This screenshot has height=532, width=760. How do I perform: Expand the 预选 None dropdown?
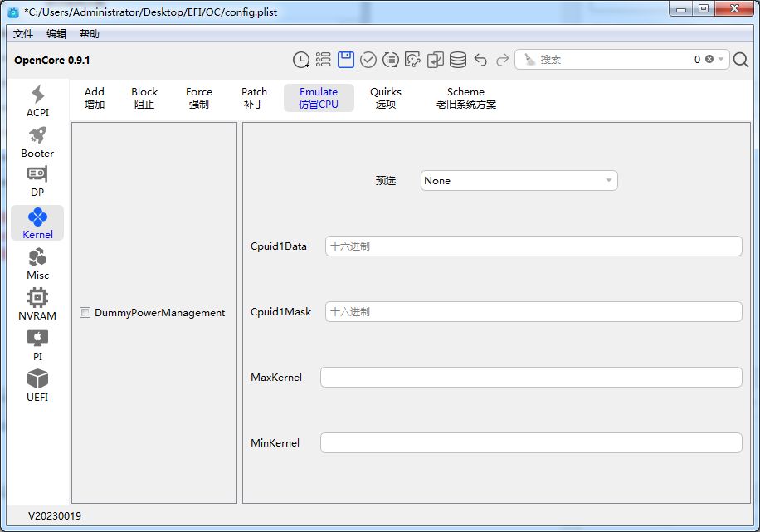tap(519, 181)
